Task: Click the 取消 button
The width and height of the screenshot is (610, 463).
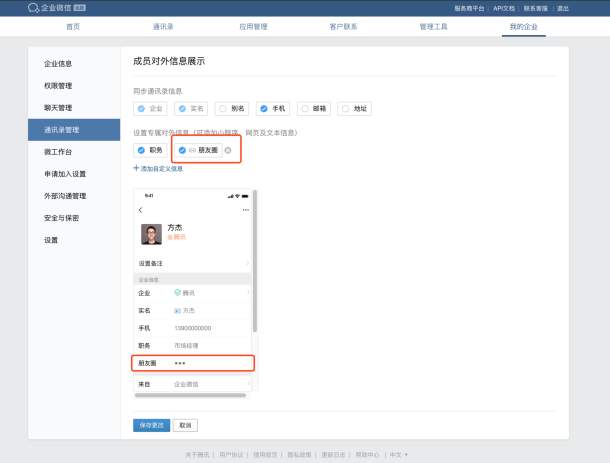Action: click(185, 425)
